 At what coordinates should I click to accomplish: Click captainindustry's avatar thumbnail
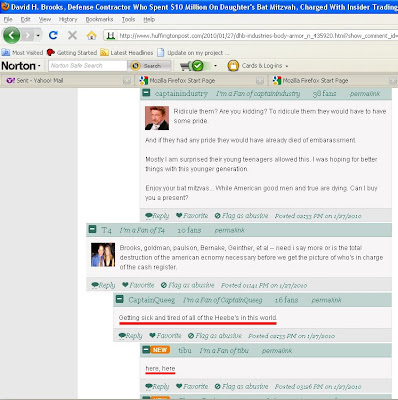tap(157, 118)
